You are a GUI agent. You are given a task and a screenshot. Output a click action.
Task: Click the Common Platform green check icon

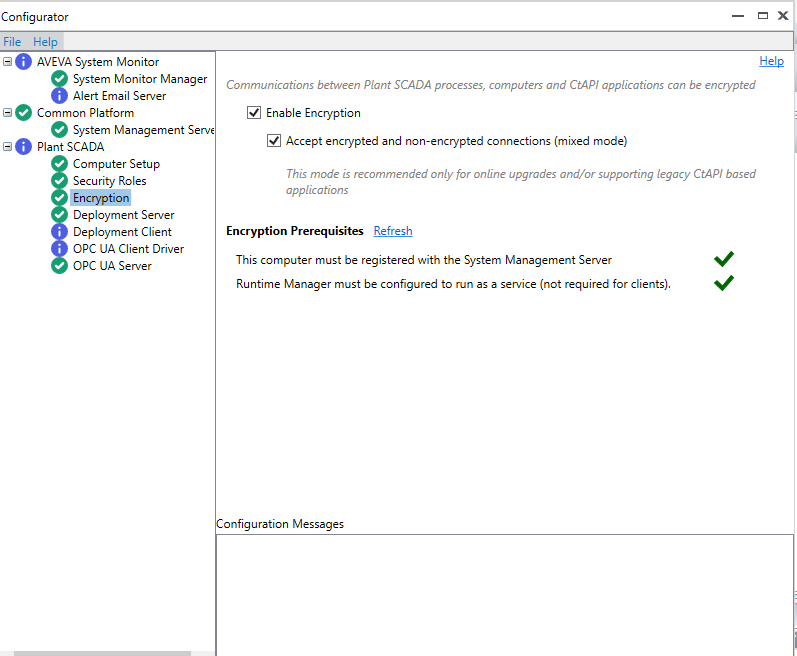pyautogui.click(x=24, y=113)
